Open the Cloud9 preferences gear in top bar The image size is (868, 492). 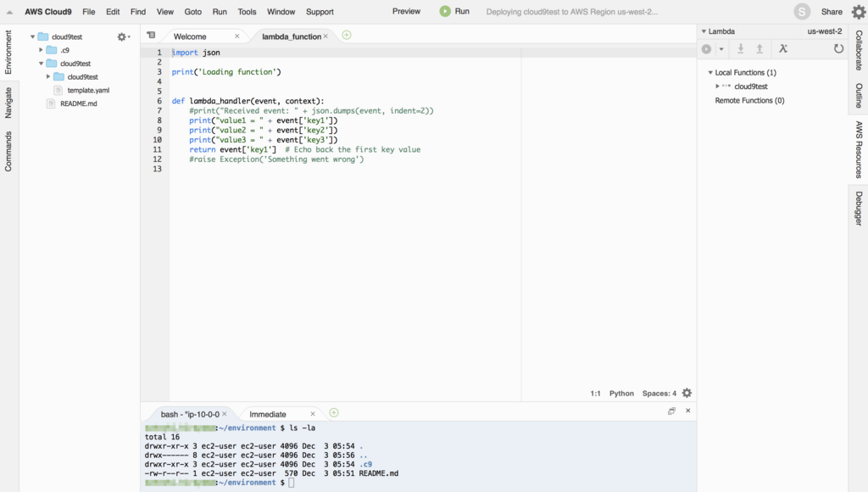[x=858, y=12]
